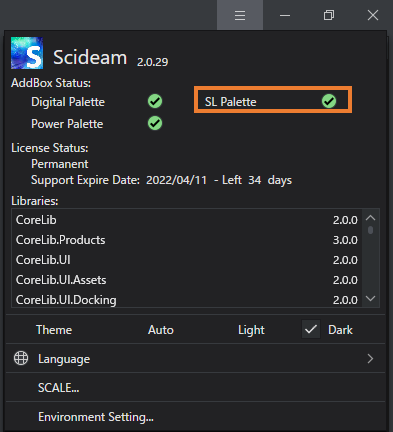The image size is (393, 432).
Task: Select the CoreLib.UI library row
Action: (x=187, y=260)
